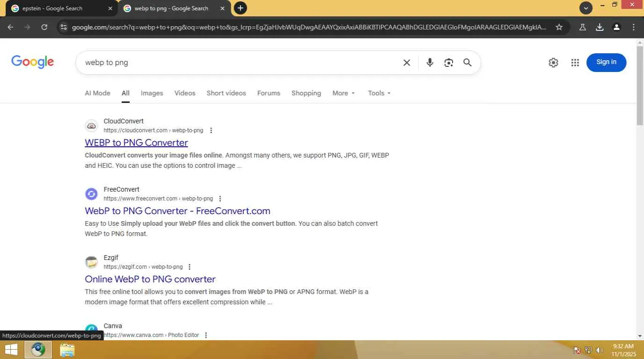Image resolution: width=644 pixels, height=359 pixels.
Task: View site information beside the address bar
Action: [x=64, y=27]
